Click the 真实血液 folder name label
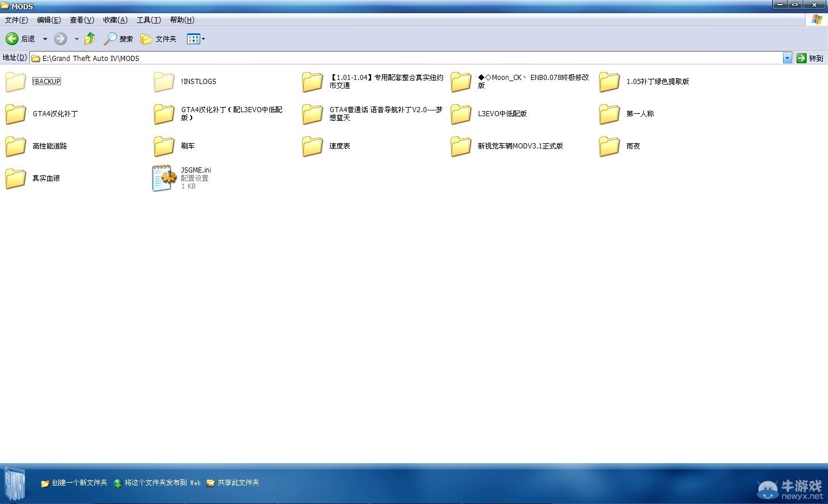The width and height of the screenshot is (828, 504). (46, 178)
